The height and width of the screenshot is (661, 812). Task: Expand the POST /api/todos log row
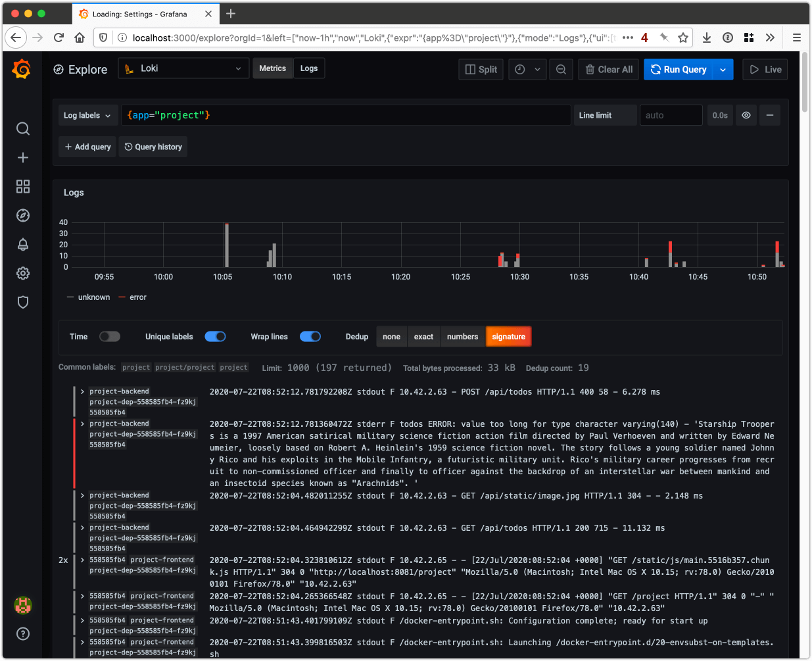pos(82,391)
